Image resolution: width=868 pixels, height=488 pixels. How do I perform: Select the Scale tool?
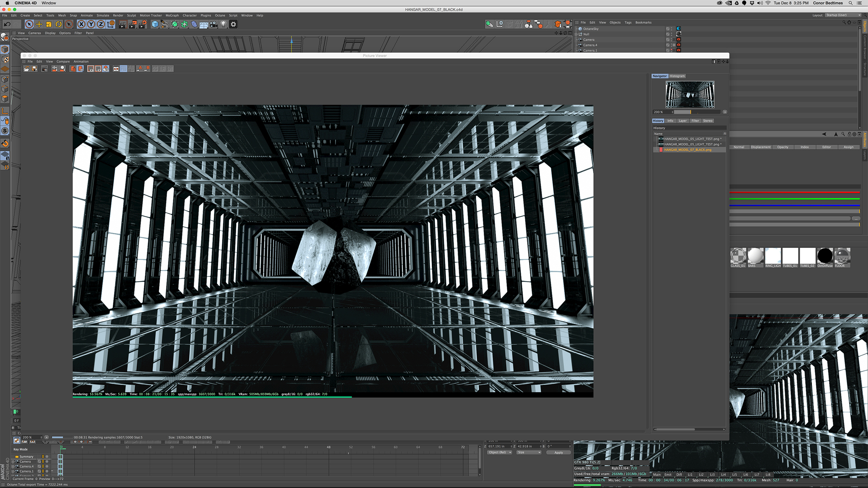pos(49,24)
